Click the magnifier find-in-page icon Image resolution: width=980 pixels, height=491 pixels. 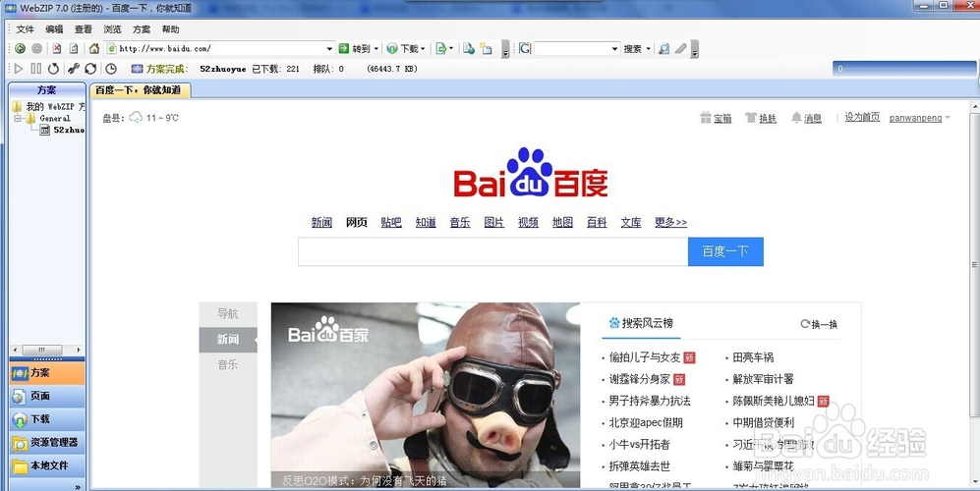pyautogui.click(x=664, y=49)
